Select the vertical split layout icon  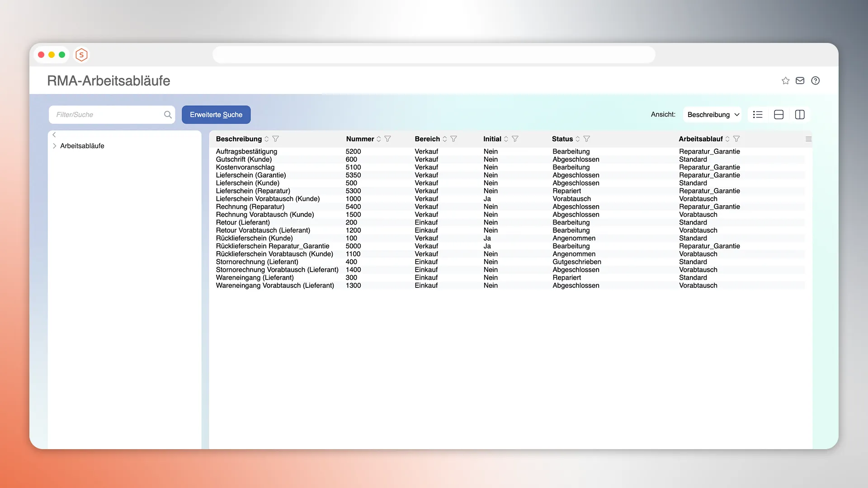point(799,115)
